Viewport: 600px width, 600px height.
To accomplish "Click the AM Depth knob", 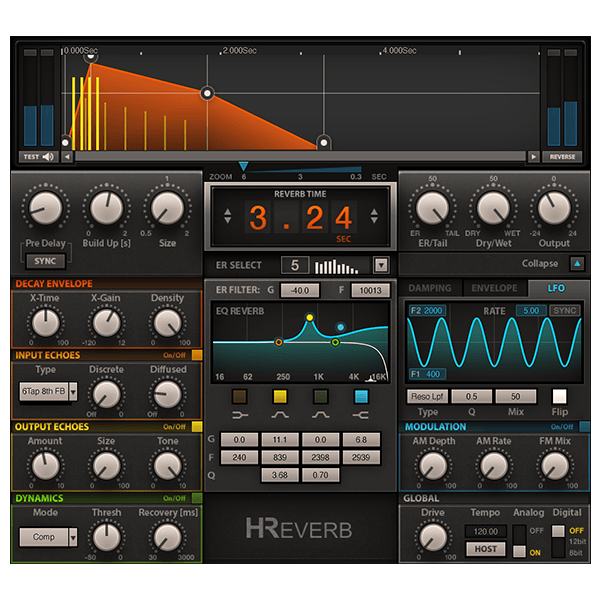I will click(433, 466).
